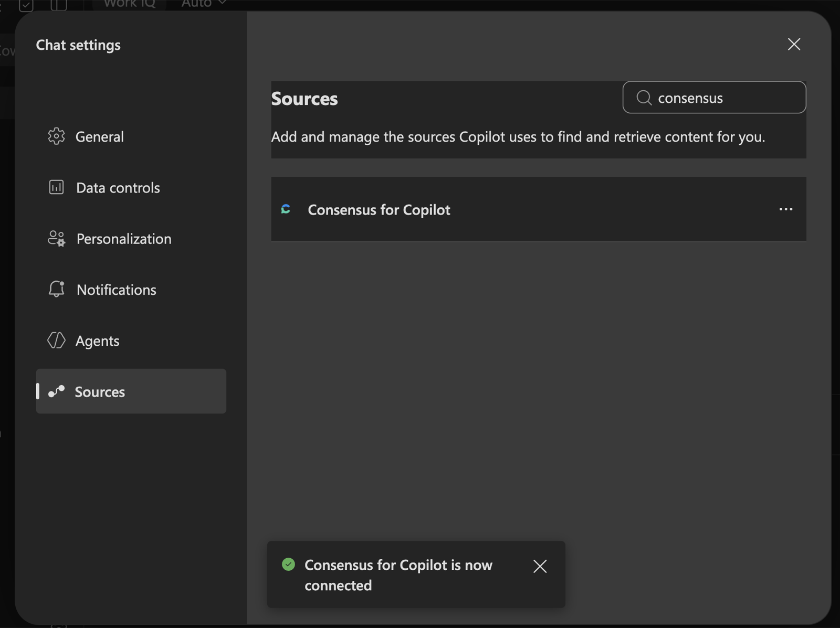840x628 pixels.
Task: Click the Data controls chart icon
Action: tap(56, 187)
